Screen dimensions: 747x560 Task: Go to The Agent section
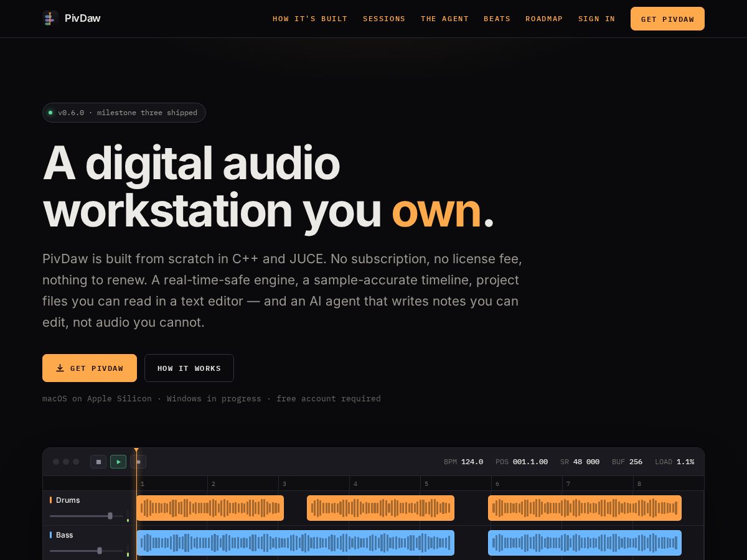pyautogui.click(x=444, y=19)
